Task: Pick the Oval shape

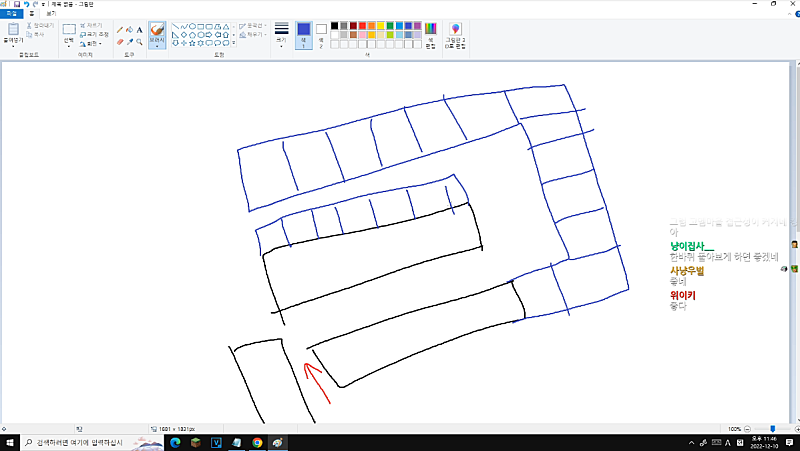Action: point(192,26)
